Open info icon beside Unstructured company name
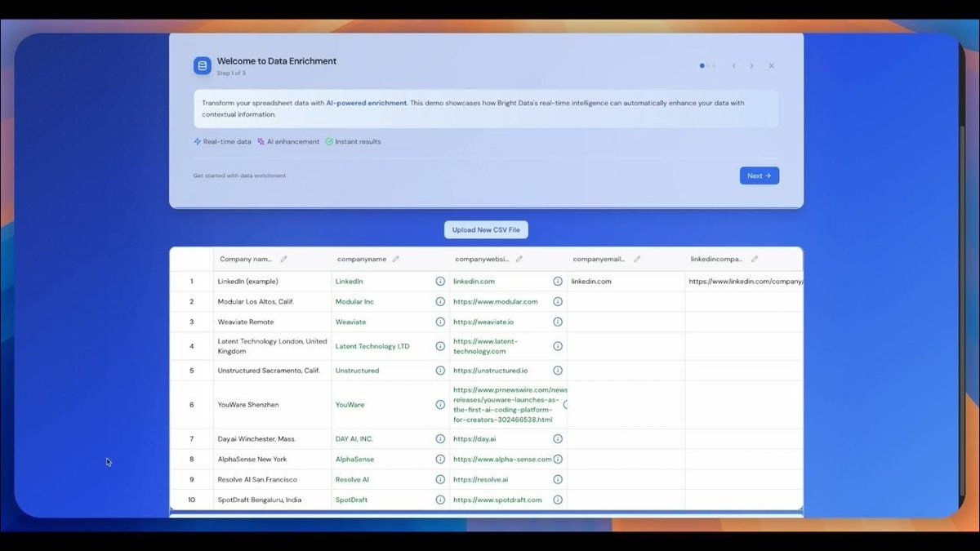This screenshot has width=980, height=551. pos(440,370)
